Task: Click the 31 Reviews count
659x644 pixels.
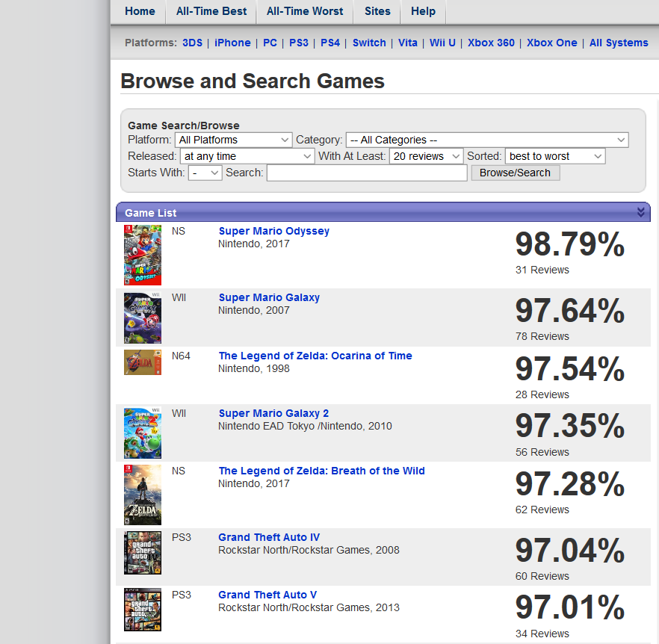Action: coord(542,270)
